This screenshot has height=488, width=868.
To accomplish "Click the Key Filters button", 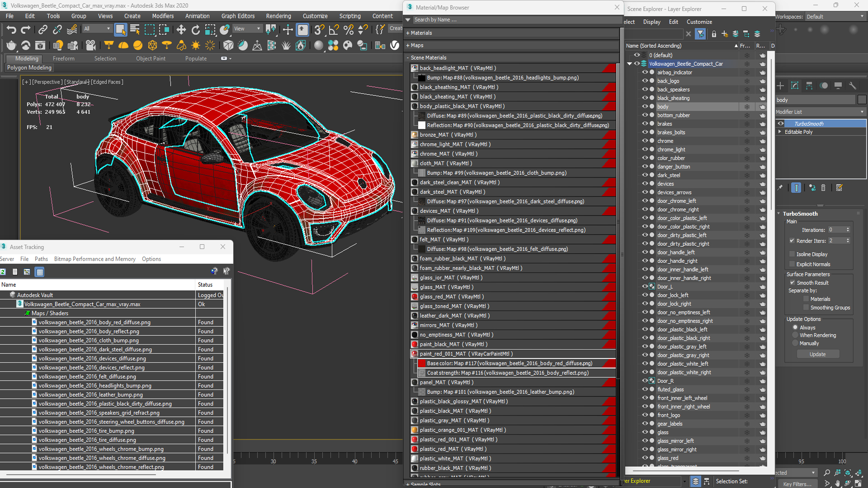I will click(x=797, y=484).
